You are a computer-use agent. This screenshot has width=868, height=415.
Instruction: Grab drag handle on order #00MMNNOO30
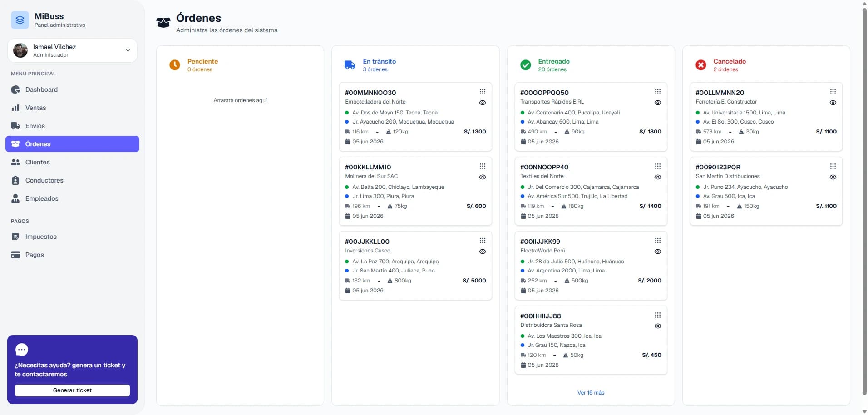coord(483,92)
